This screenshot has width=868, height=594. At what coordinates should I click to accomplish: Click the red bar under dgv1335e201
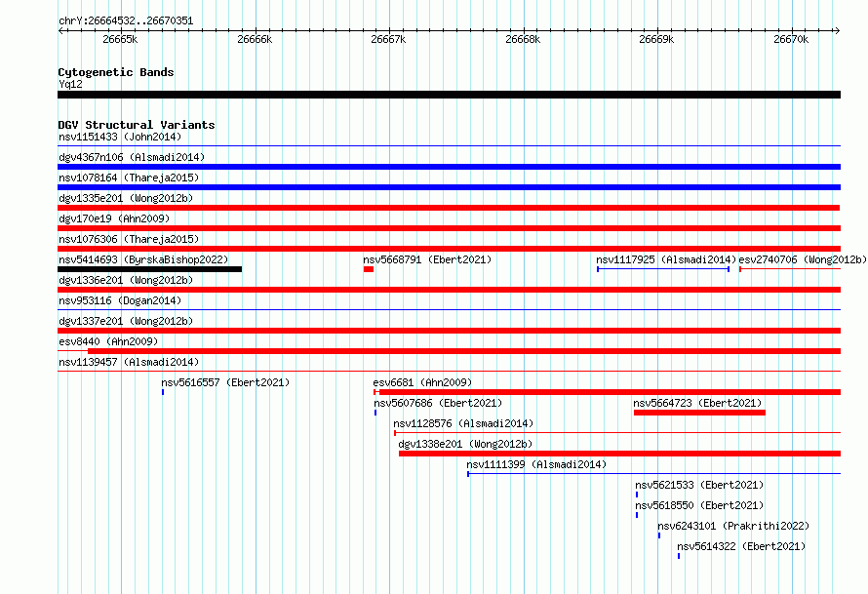449,208
